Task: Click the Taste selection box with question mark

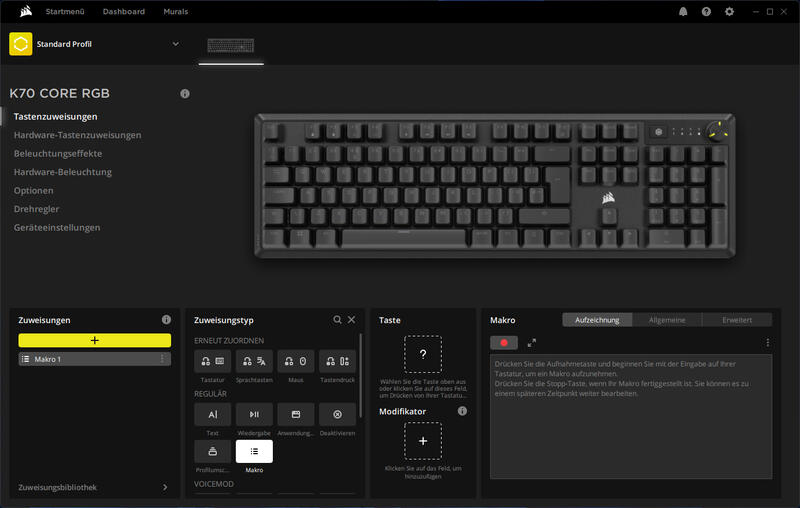Action: pos(423,354)
